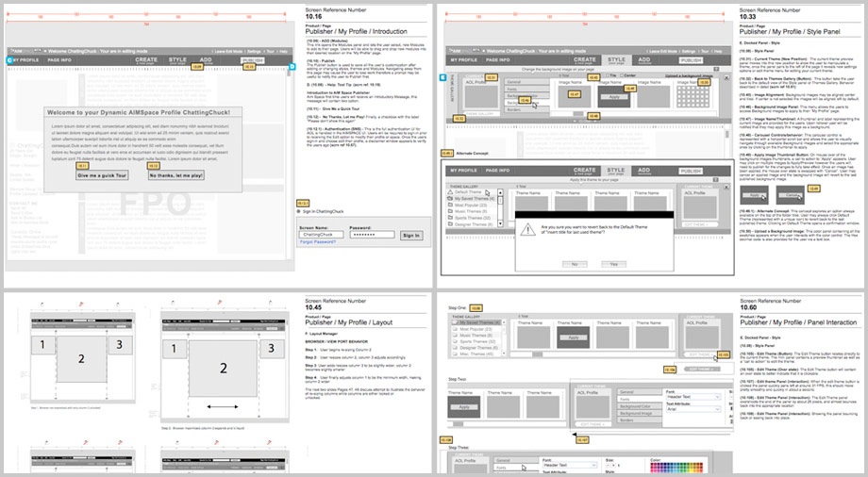The width and height of the screenshot is (868, 477).
Task: Click the blue D marker right of Publish bar
Action: [x=292, y=67]
